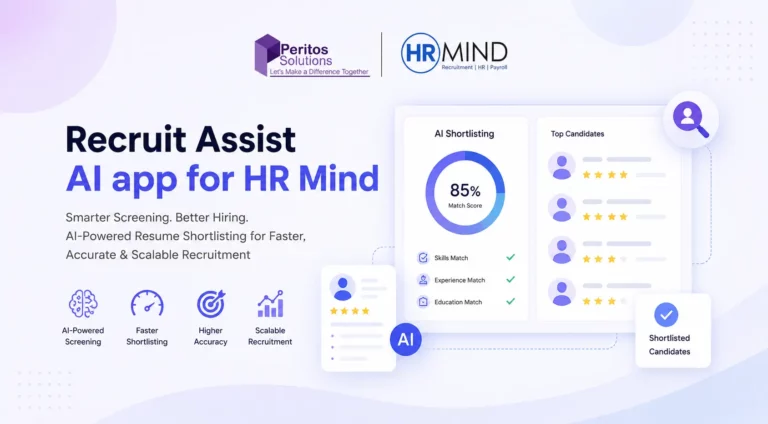Click the Peritos Solutions cube logo
768x424 pixels.
pyautogui.click(x=267, y=54)
